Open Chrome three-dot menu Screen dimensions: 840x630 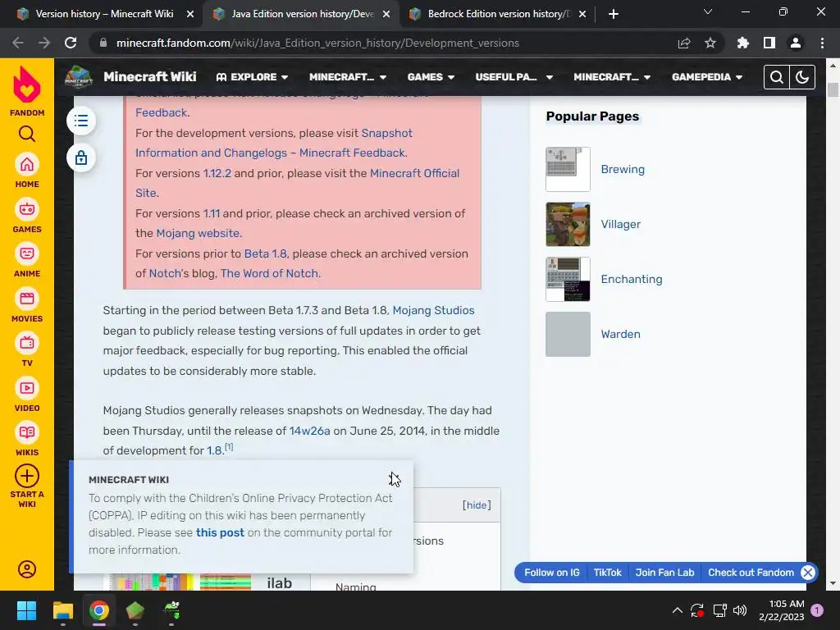pyautogui.click(x=822, y=43)
